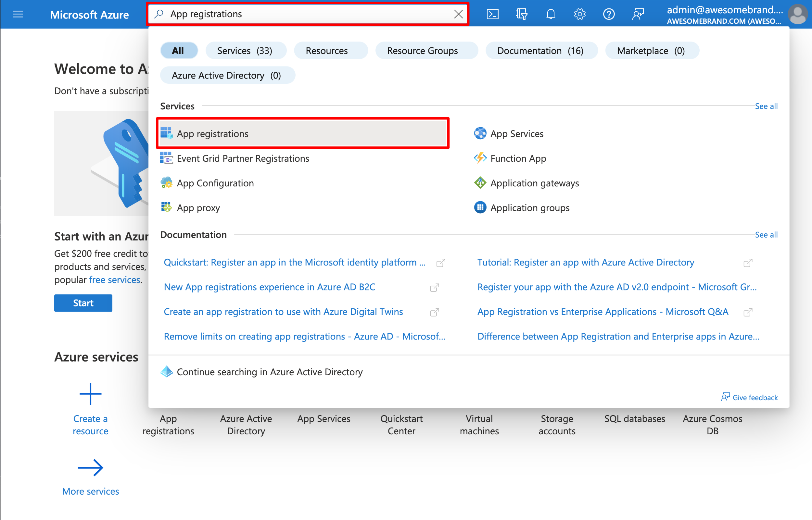This screenshot has width=812, height=520.
Task: Click the Start button
Action: pos(83,303)
